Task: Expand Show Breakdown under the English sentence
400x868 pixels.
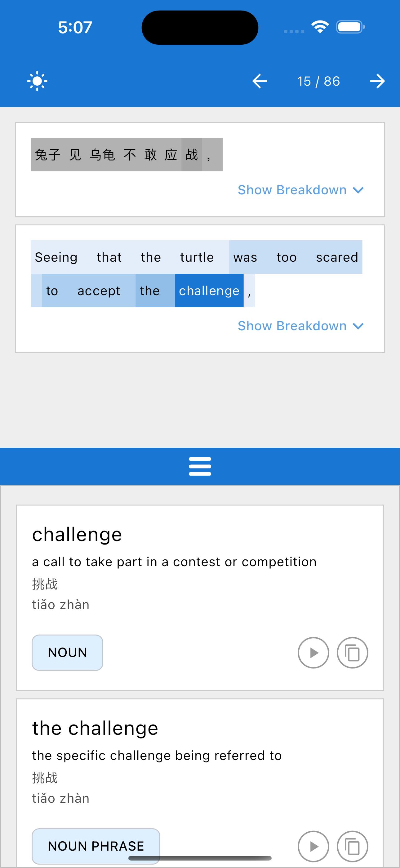Action: (301, 326)
